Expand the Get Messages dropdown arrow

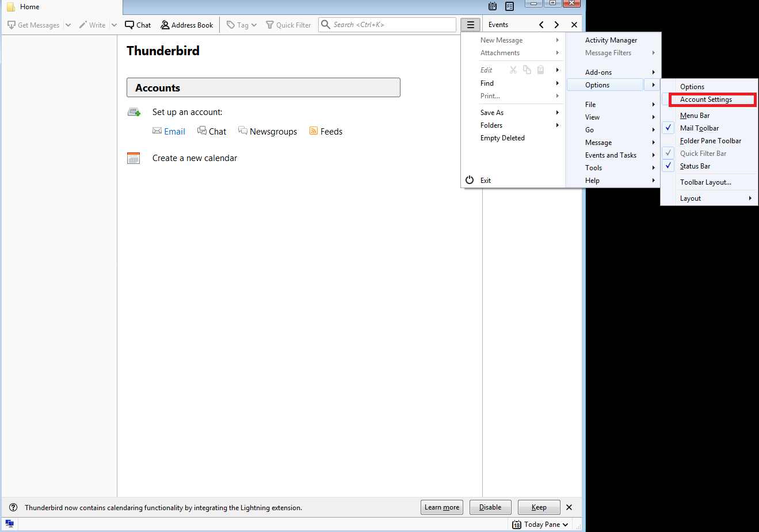click(68, 25)
